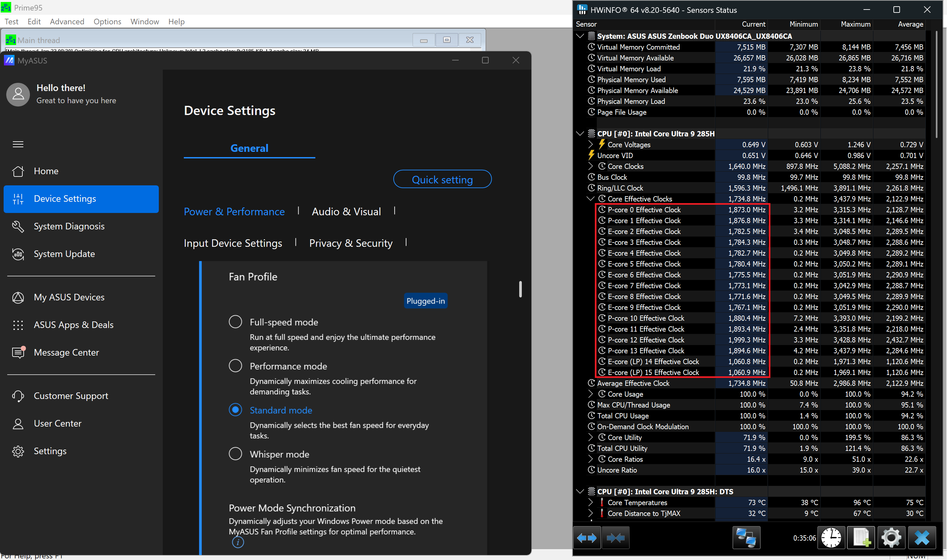The image size is (947, 560).
Task: Expand Core Usage row
Action: (591, 394)
